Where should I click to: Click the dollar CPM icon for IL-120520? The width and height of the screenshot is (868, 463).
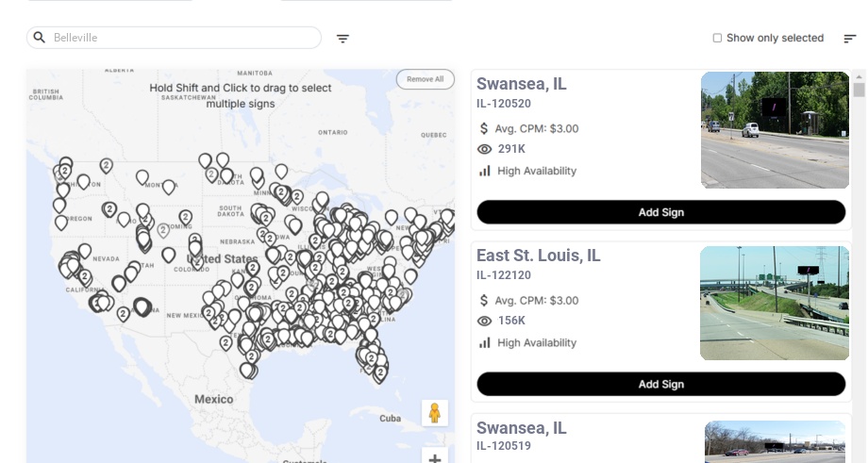(485, 128)
